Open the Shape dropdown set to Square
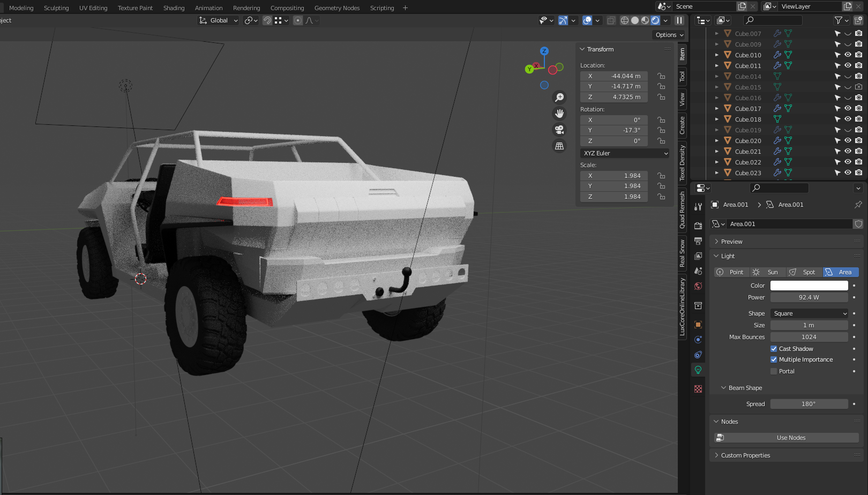 pyautogui.click(x=809, y=313)
